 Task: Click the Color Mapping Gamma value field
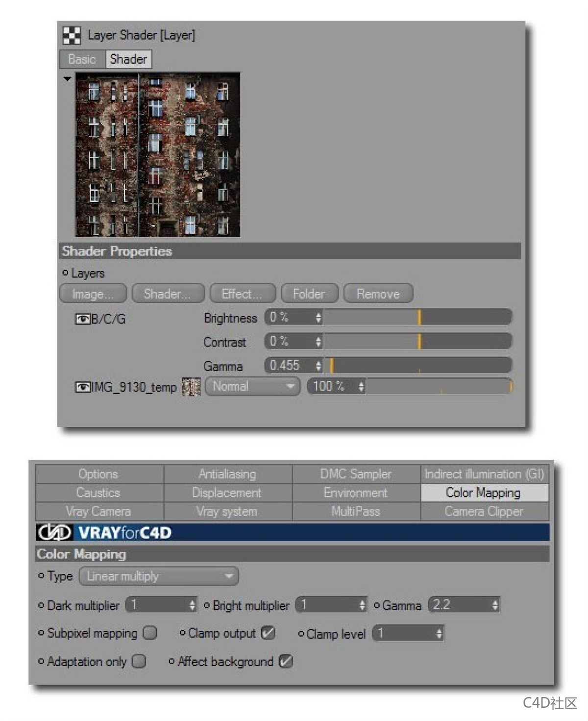(x=458, y=605)
